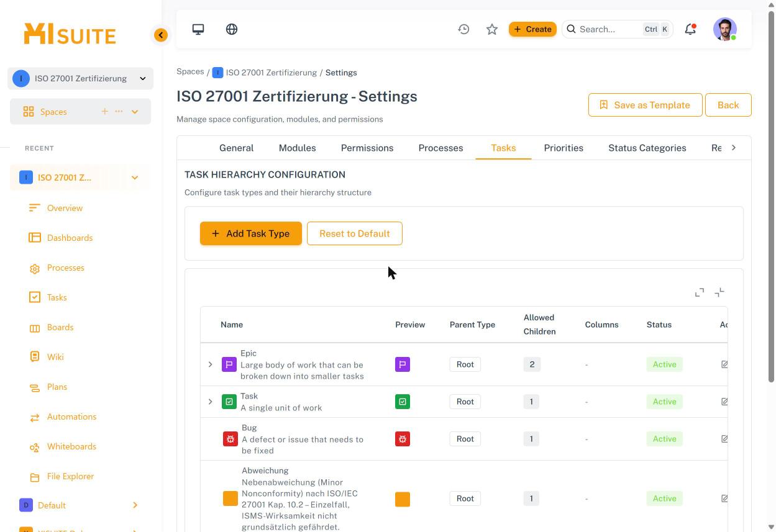Open Whiteboards in the sidebar
776x532 pixels.
[71, 446]
